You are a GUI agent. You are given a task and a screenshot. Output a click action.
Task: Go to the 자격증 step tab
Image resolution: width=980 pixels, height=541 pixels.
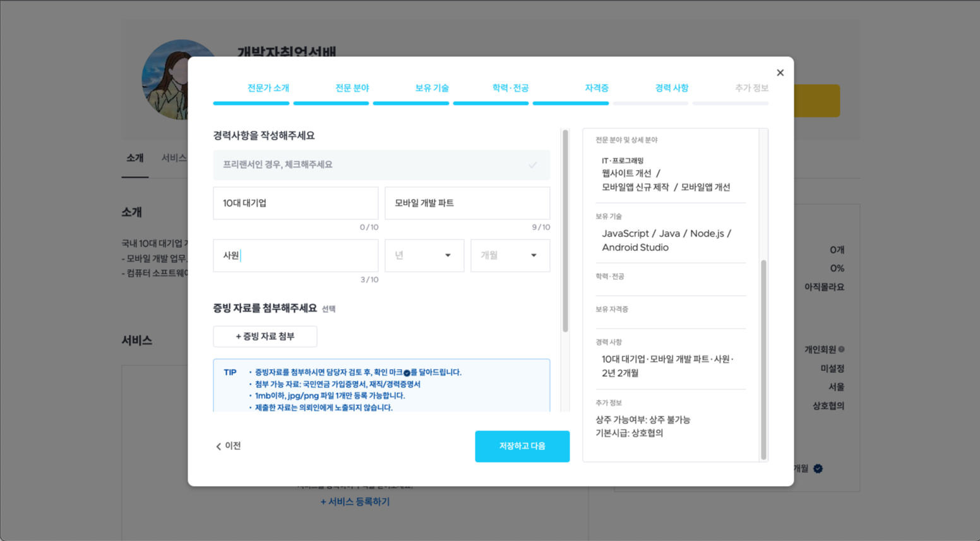pos(596,88)
